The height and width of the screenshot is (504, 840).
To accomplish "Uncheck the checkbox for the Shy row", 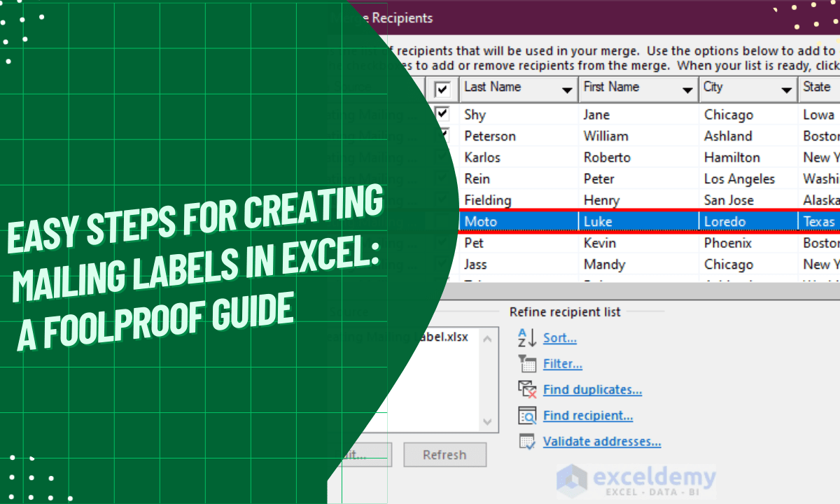I will click(442, 113).
